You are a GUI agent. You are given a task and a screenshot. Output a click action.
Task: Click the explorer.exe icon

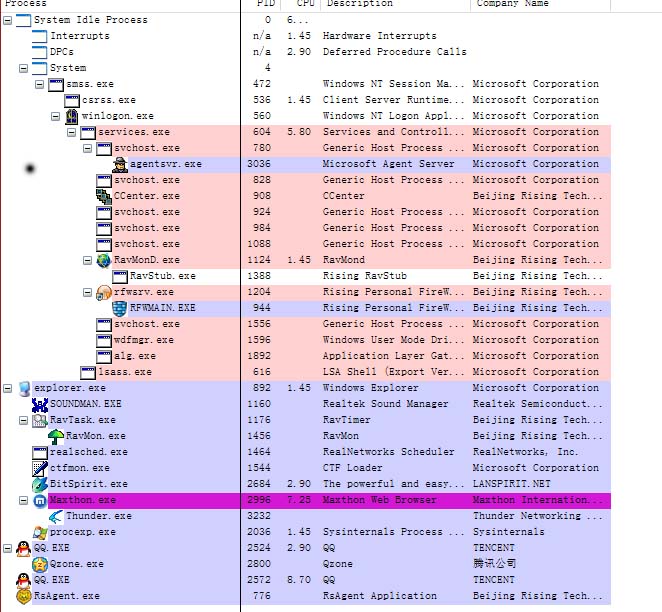(x=23, y=388)
